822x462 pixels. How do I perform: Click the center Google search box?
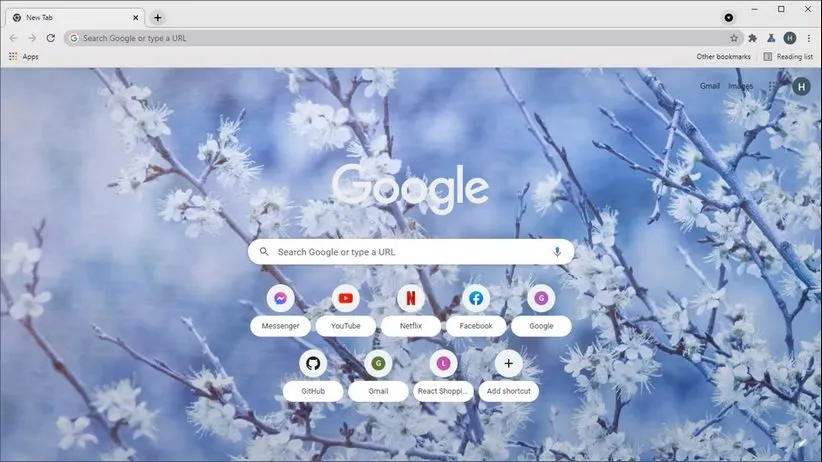click(410, 252)
